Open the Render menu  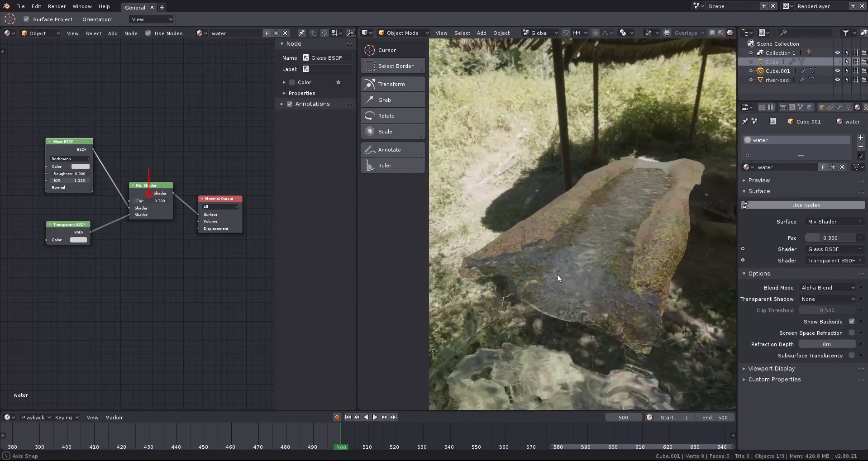click(x=57, y=6)
